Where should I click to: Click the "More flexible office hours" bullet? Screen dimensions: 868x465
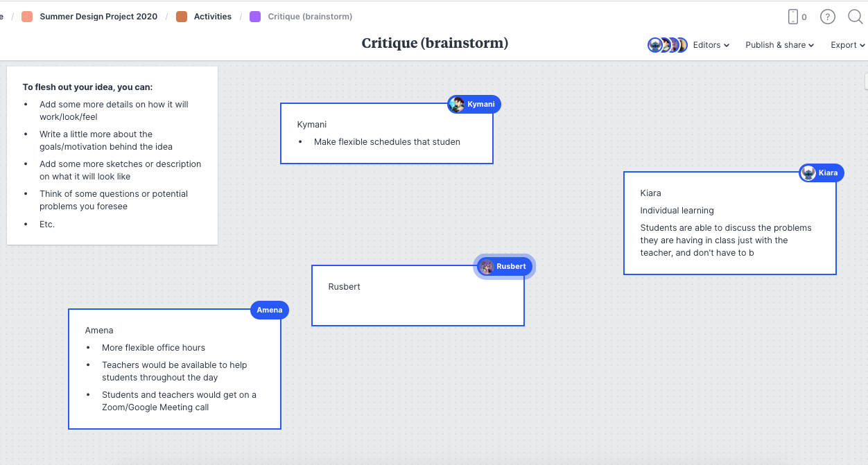(x=153, y=348)
